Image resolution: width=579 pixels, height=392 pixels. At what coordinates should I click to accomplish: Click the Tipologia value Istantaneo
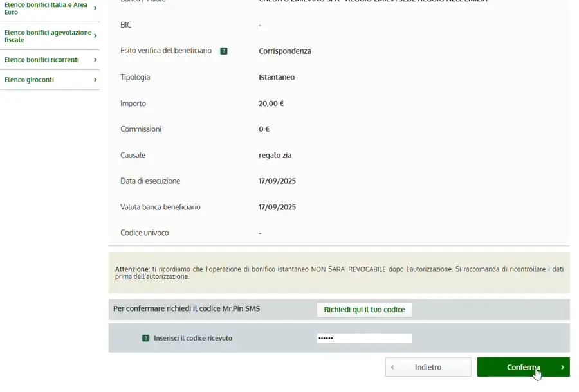tap(277, 77)
